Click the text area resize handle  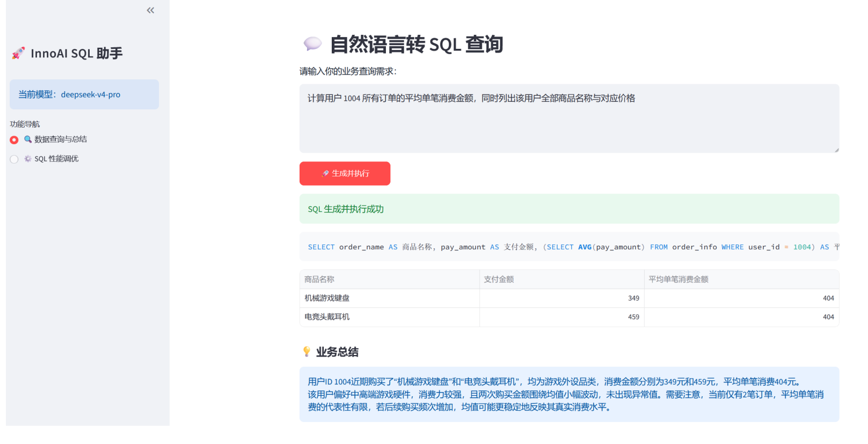tap(836, 150)
